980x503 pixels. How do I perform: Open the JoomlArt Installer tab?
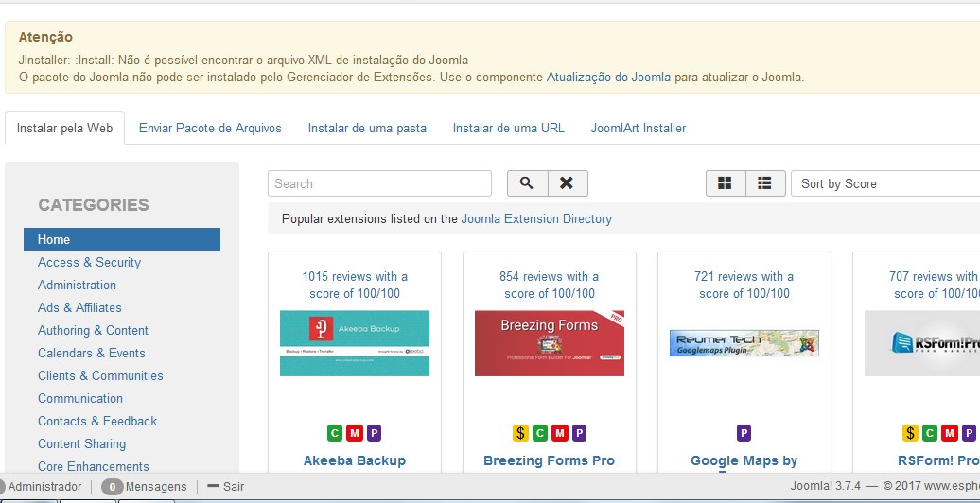coord(639,128)
